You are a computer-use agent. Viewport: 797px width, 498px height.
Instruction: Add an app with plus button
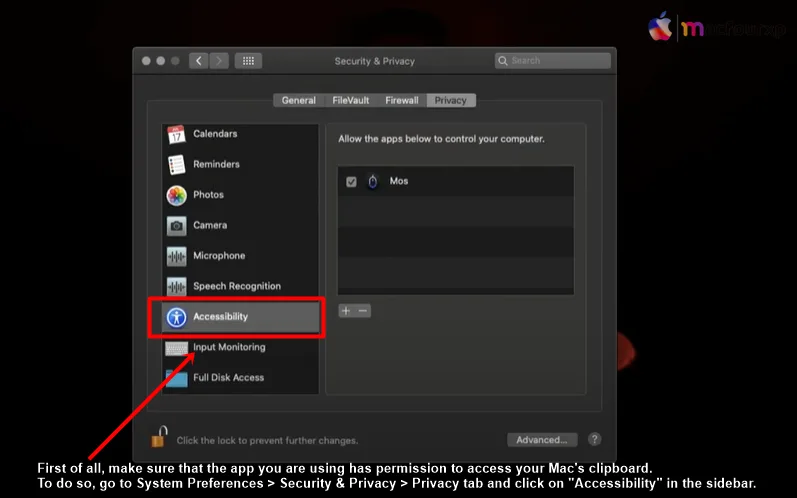(x=346, y=310)
